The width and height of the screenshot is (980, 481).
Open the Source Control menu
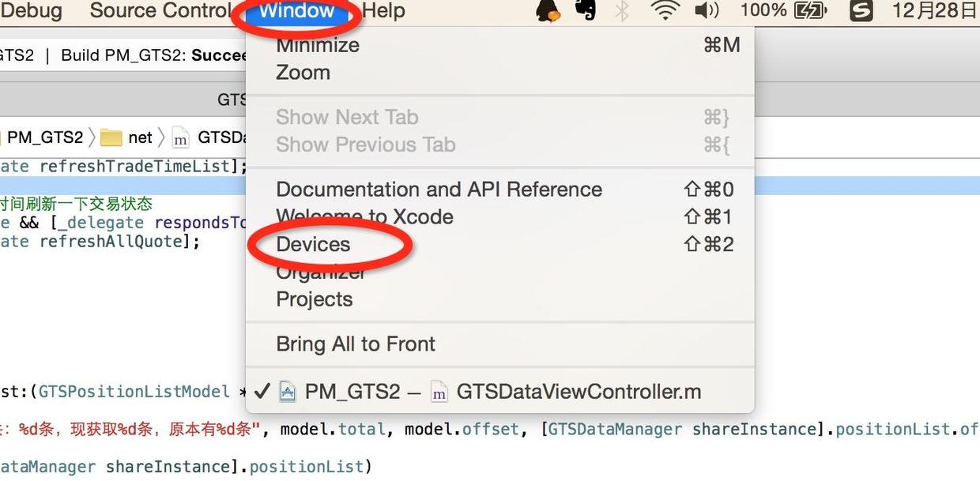(x=160, y=11)
